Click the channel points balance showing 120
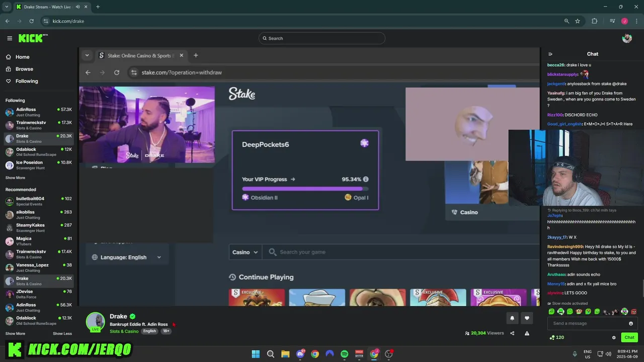 (x=556, y=337)
